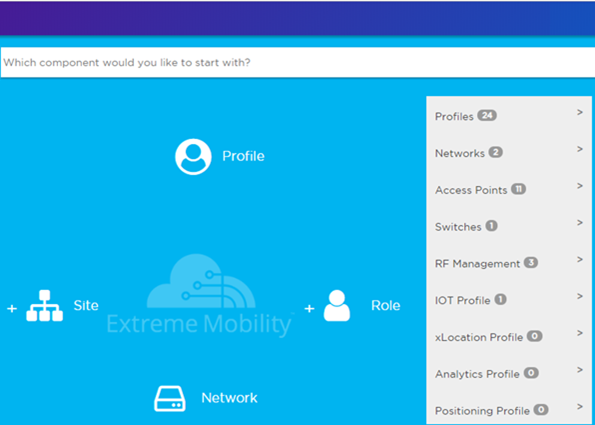Click the Profile user-circle icon
This screenshot has height=425, width=595.
tap(193, 157)
